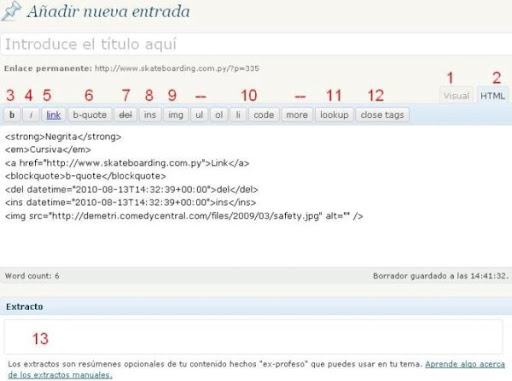Click the permalink URL skateboarding.com.py/?p=335
The width and height of the screenshot is (512, 381).
[x=177, y=68]
